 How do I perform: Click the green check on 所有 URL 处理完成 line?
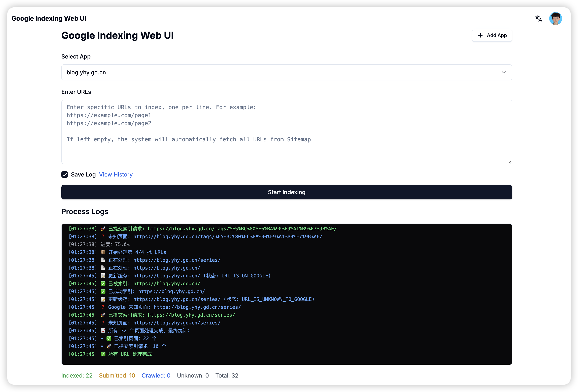coord(103,354)
